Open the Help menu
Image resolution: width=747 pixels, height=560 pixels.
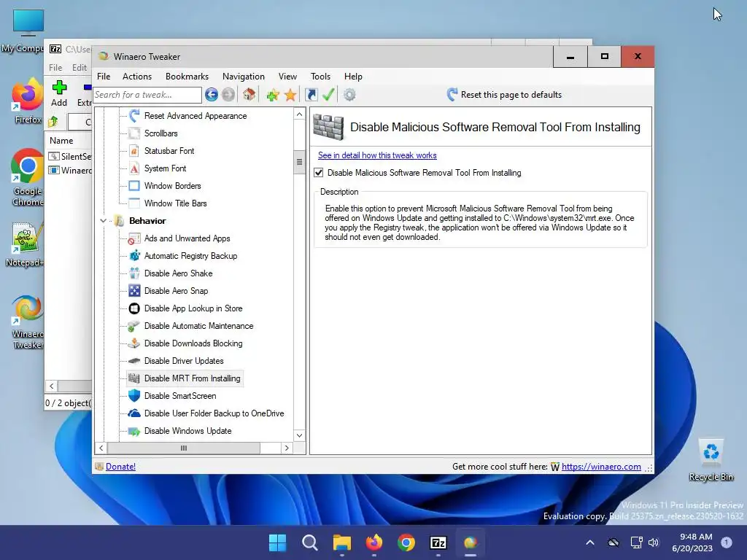coord(354,77)
